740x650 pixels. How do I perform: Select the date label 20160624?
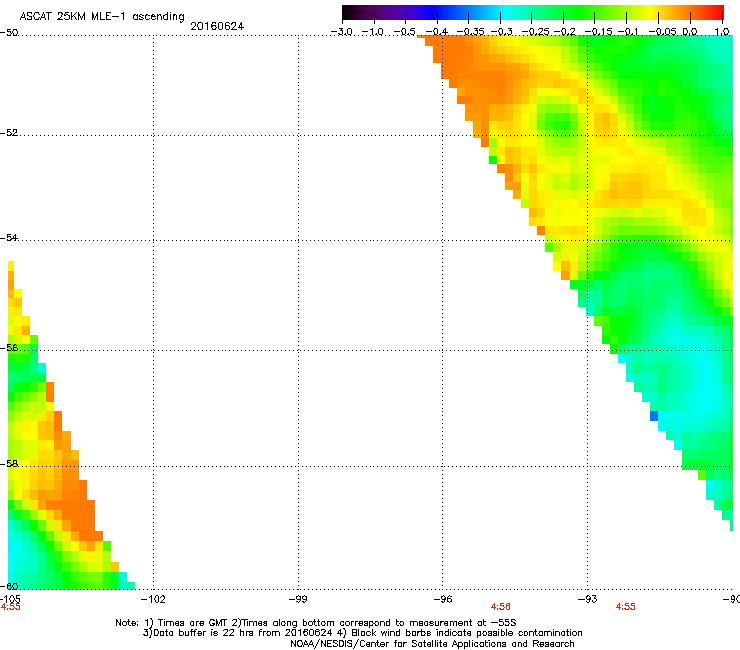pyautogui.click(x=217, y=26)
